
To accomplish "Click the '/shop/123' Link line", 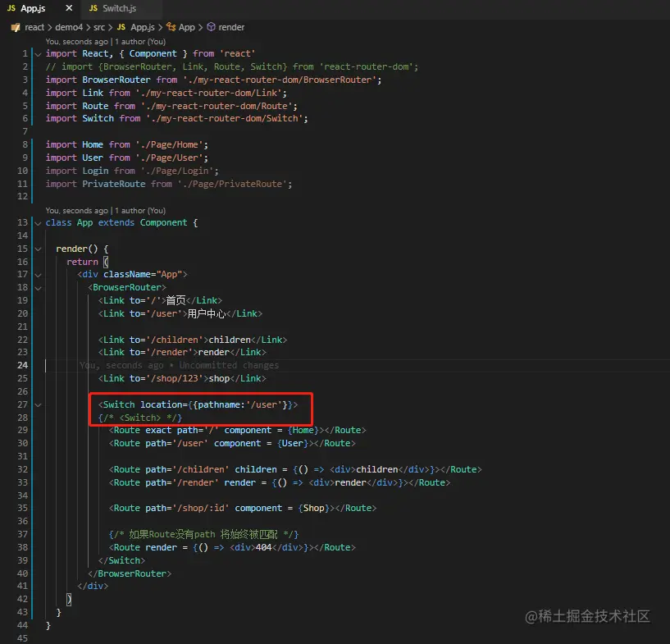I will (182, 379).
